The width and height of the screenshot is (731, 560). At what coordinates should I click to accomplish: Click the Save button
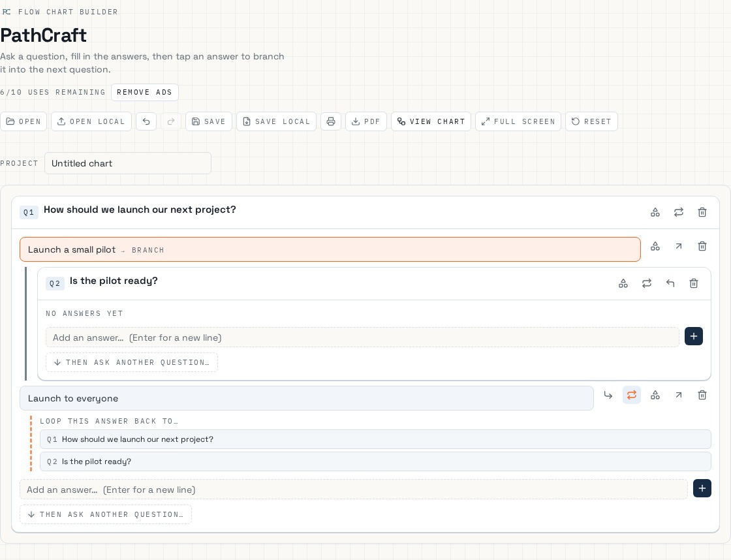click(209, 121)
